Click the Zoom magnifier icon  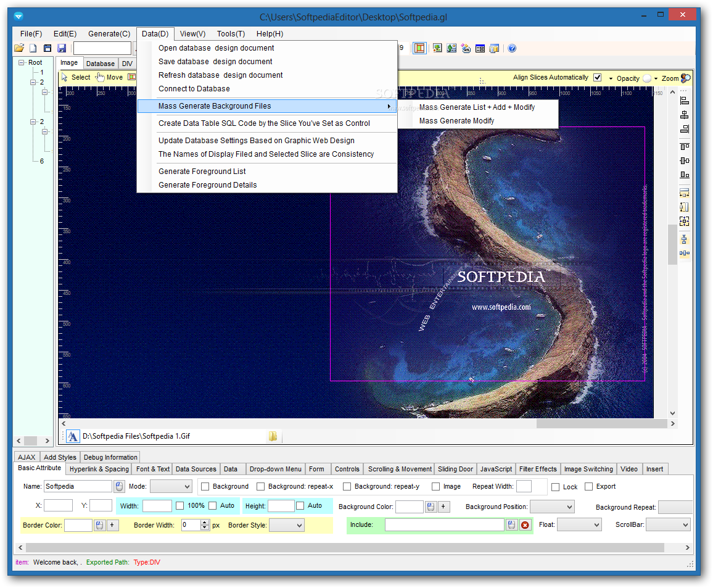686,78
